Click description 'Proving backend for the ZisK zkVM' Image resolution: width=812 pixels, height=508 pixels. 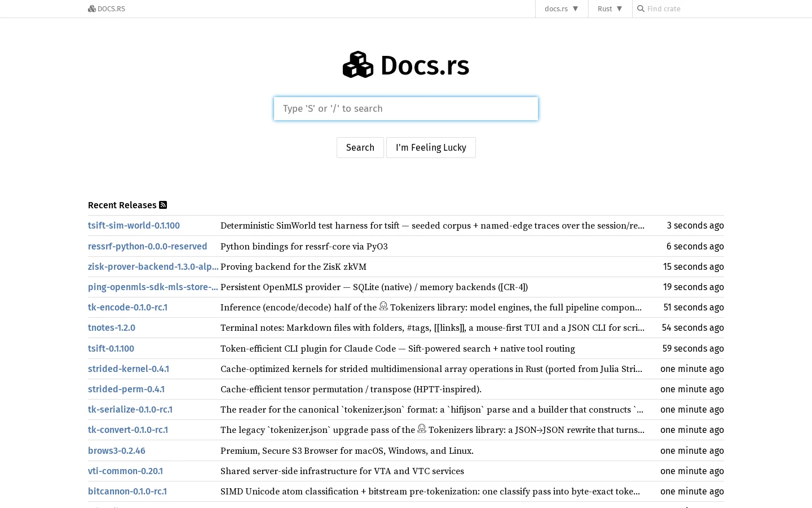tap(293, 266)
